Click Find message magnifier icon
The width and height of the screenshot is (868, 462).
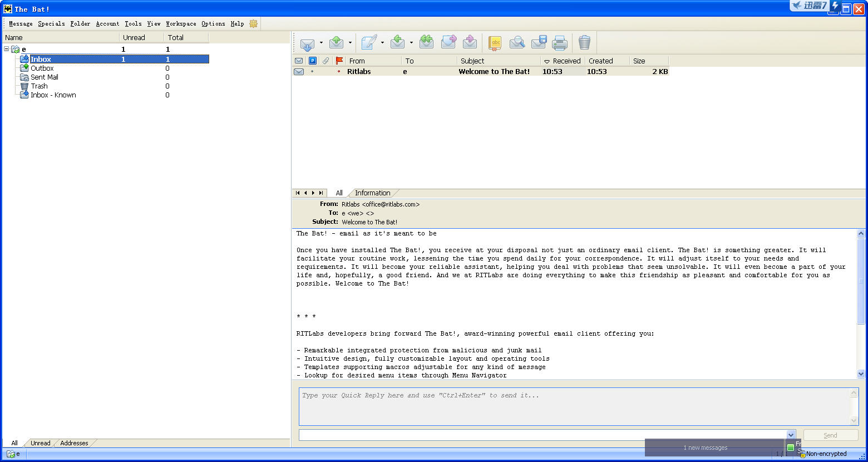click(517, 43)
